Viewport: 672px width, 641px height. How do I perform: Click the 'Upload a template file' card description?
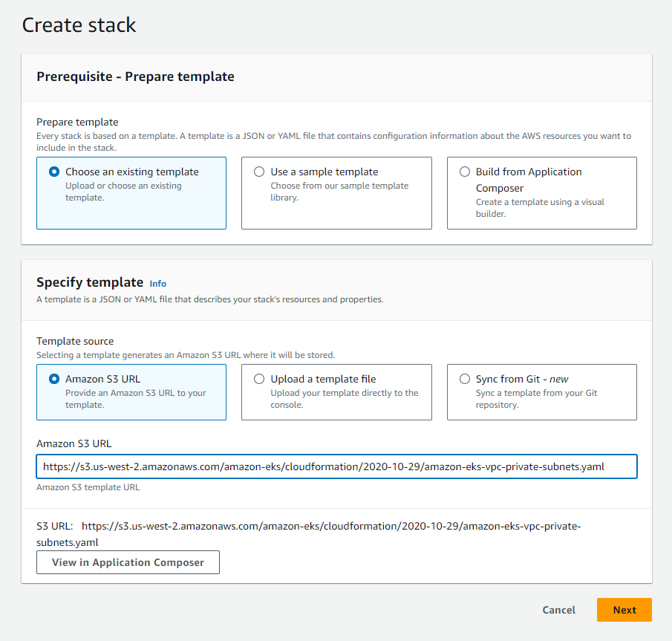[x=344, y=399]
